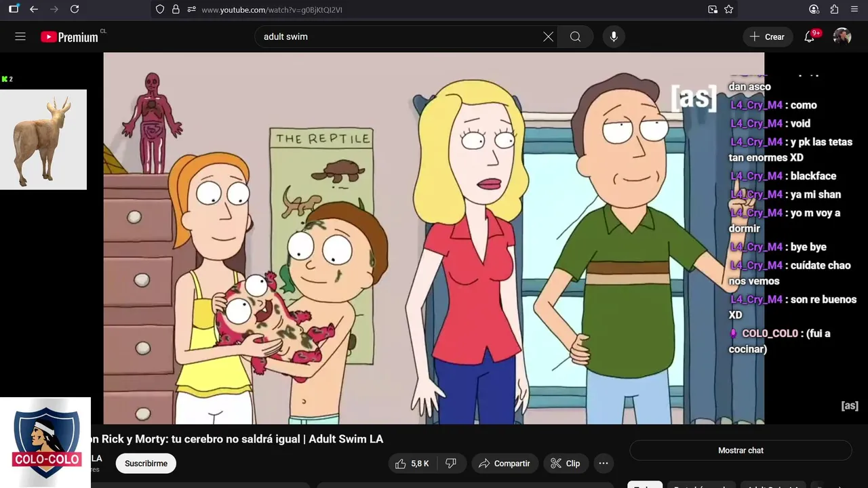Click the video player area
Image resolution: width=868 pixels, height=488 pixels.
434,238
